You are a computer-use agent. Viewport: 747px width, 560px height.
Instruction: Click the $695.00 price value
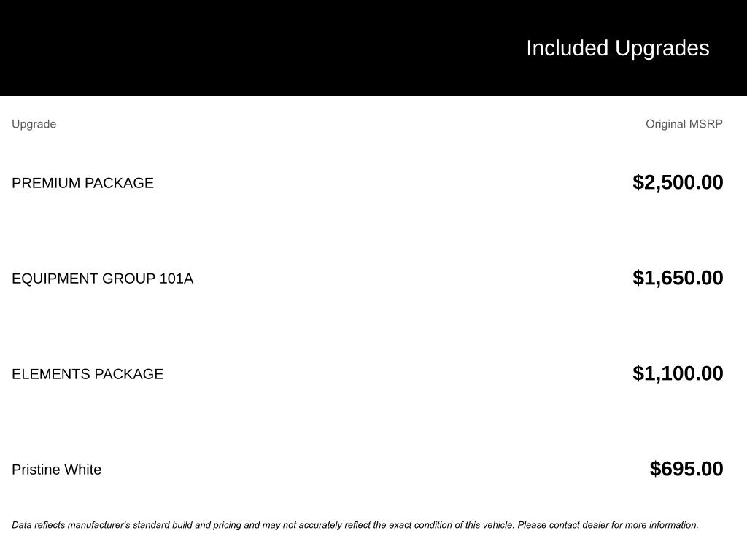coord(686,469)
